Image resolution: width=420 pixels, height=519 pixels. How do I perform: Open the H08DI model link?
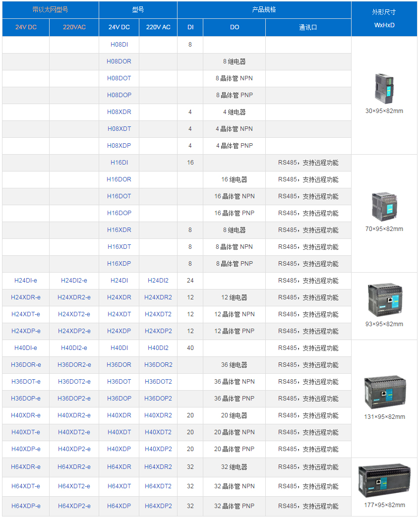[119, 45]
